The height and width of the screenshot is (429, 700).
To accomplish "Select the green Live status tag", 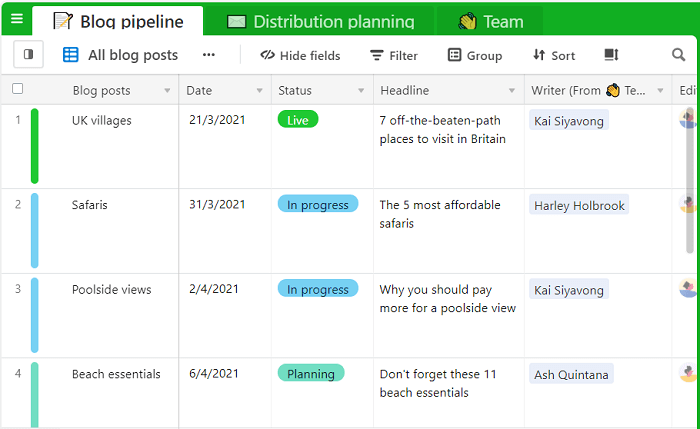I will pos(298,120).
